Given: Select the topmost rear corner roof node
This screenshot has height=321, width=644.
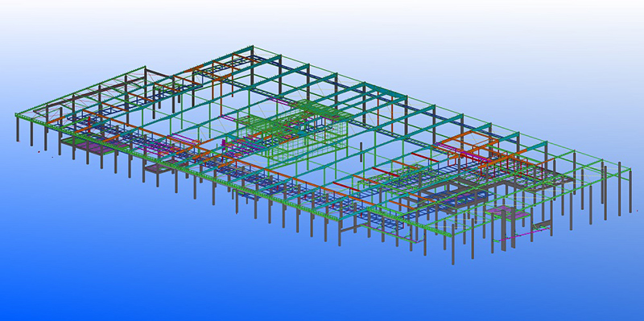Looking at the screenshot, I should pos(252,47).
